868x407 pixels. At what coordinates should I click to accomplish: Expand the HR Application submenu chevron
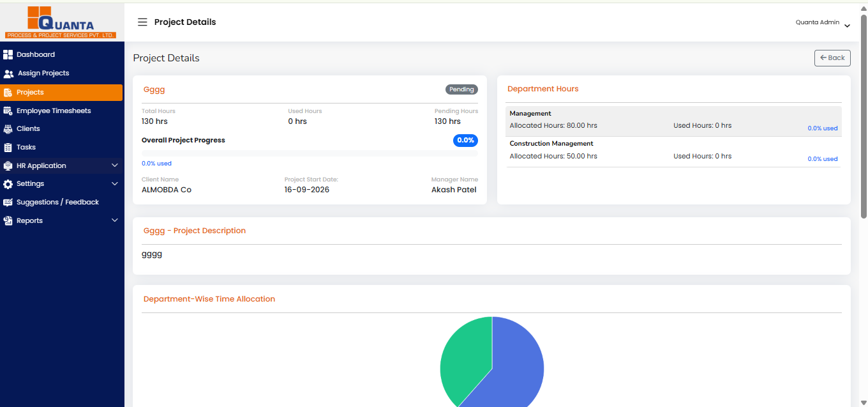115,165
